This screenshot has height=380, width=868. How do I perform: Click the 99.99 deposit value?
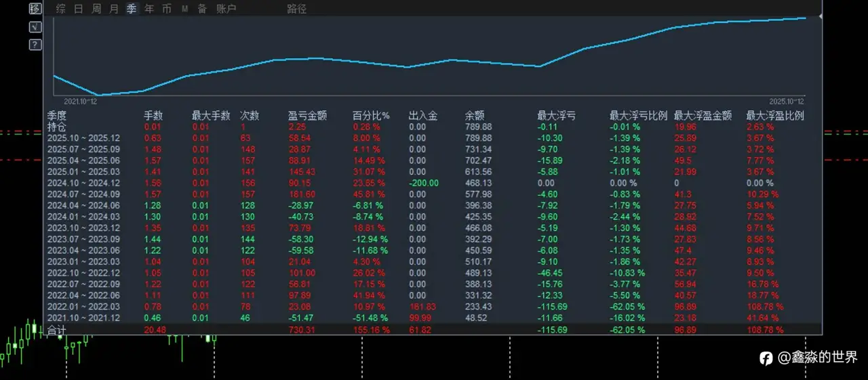[420, 318]
